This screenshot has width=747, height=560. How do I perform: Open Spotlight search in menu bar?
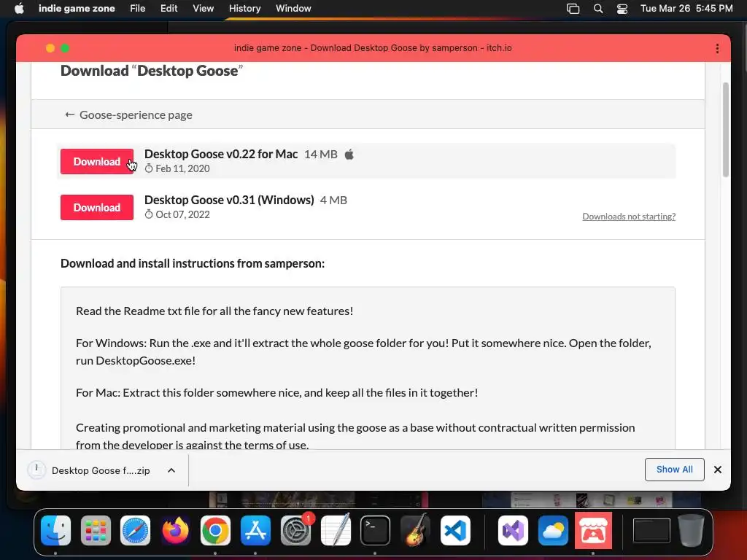coord(598,9)
